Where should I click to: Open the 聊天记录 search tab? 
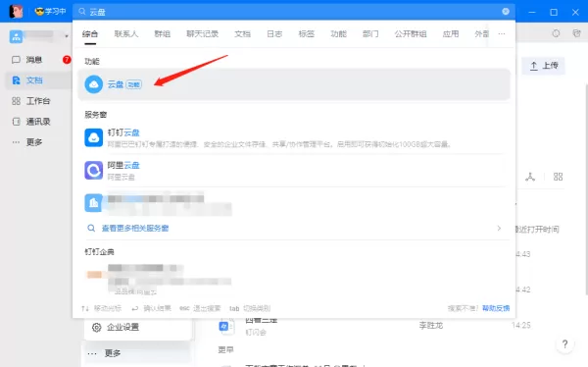(203, 34)
